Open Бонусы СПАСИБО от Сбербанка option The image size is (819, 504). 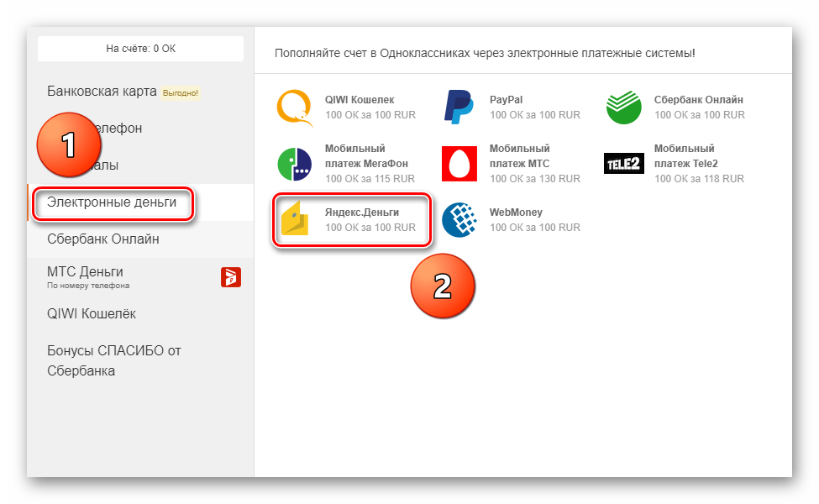pyautogui.click(x=114, y=360)
